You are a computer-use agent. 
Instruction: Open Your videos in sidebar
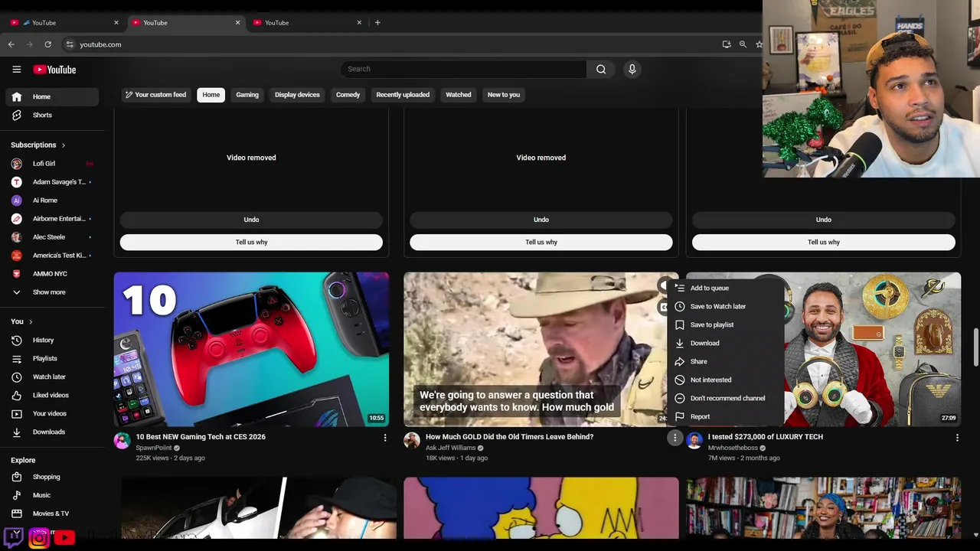pos(52,413)
